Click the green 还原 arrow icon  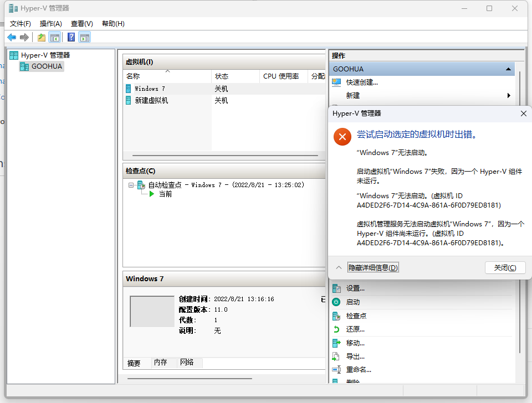pos(336,329)
